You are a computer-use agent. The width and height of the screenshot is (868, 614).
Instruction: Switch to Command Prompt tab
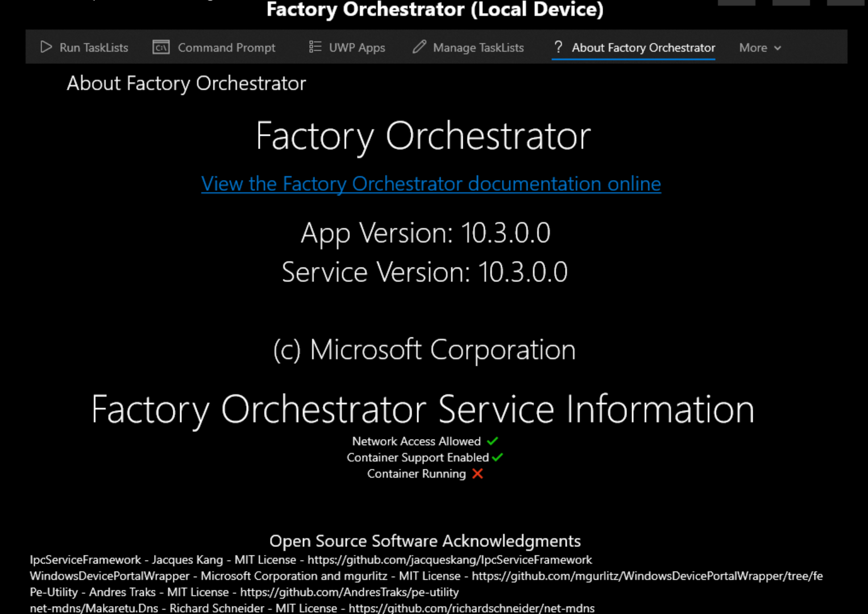click(214, 47)
